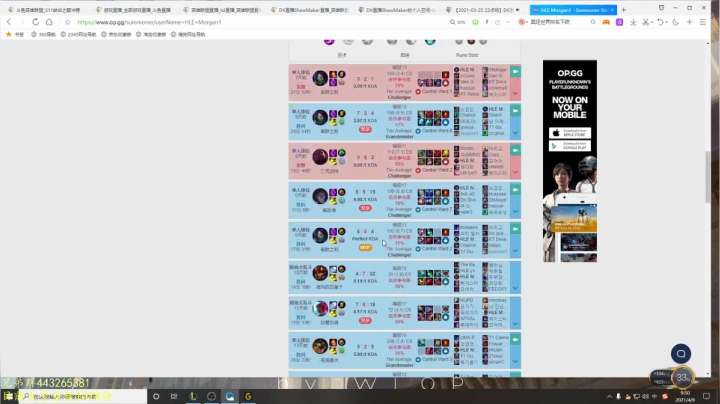The height and width of the screenshot is (404, 720).
Task: Switch to S11 browser tab
Action: (x=46, y=10)
